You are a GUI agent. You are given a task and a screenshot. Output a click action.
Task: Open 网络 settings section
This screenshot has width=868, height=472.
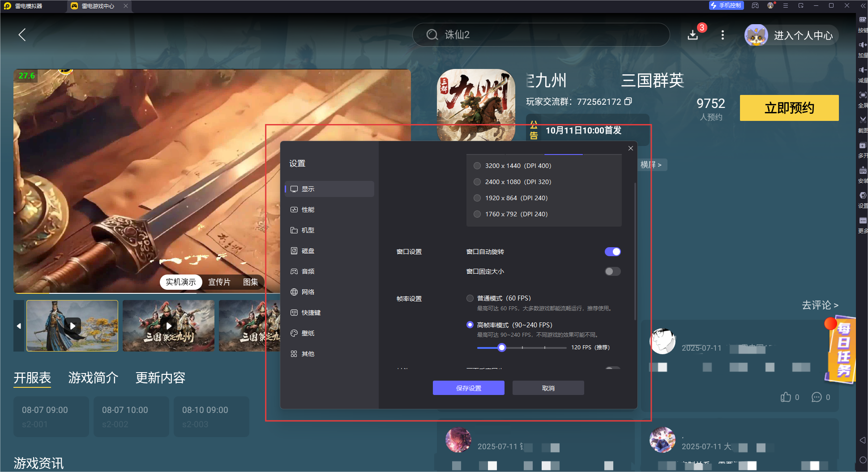pos(329,292)
